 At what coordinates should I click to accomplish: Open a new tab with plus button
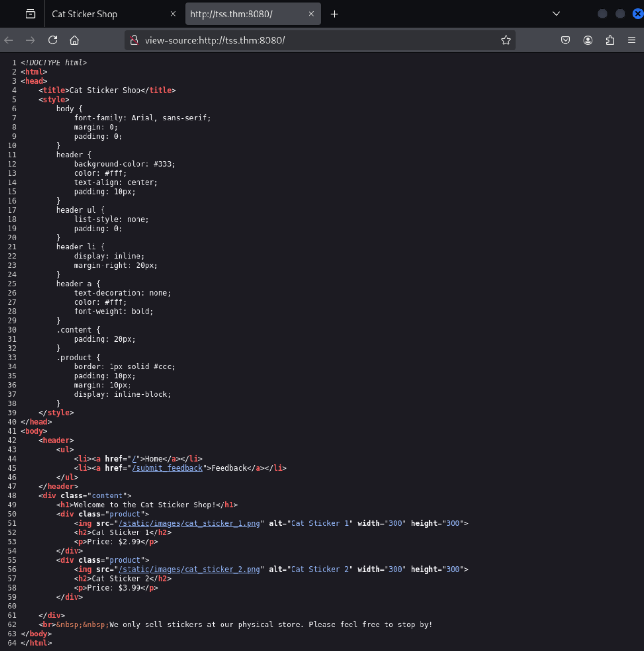[x=334, y=14]
